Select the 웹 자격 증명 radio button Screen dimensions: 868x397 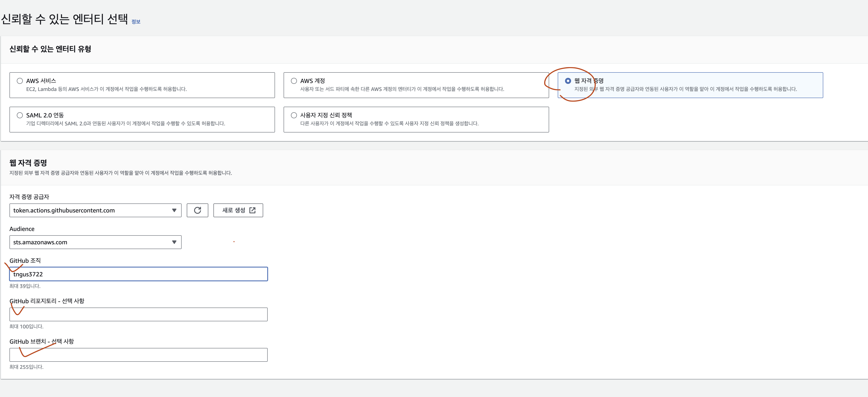(568, 80)
